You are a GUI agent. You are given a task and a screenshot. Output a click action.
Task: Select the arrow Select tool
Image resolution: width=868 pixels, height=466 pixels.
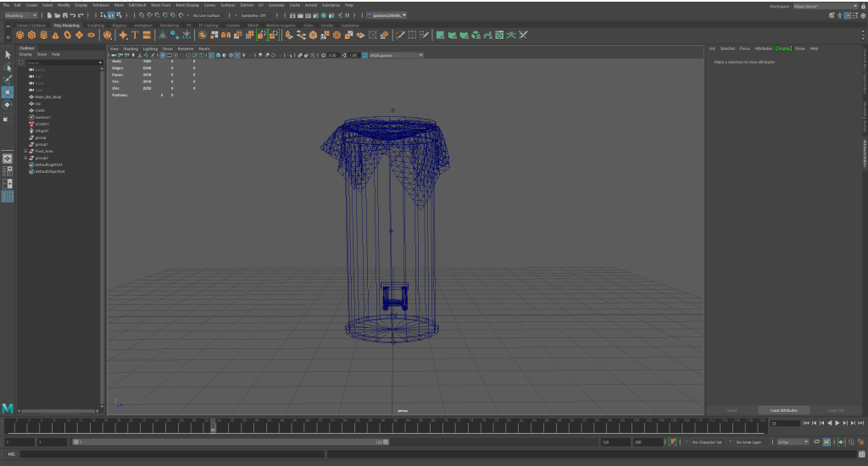[8, 55]
